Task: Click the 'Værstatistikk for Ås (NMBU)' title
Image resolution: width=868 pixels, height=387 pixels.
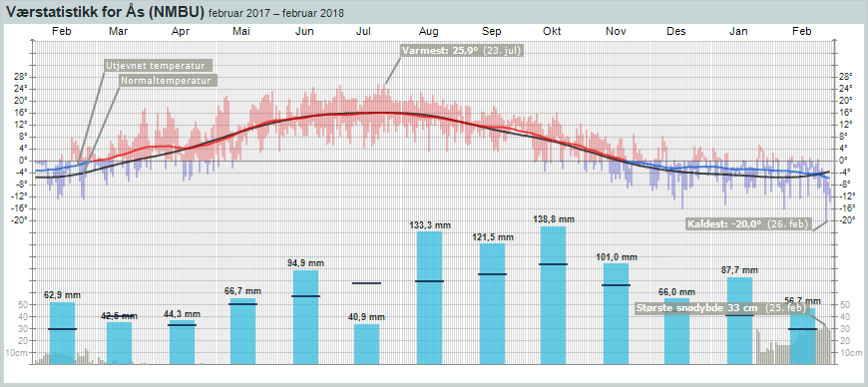Action: 105,12
